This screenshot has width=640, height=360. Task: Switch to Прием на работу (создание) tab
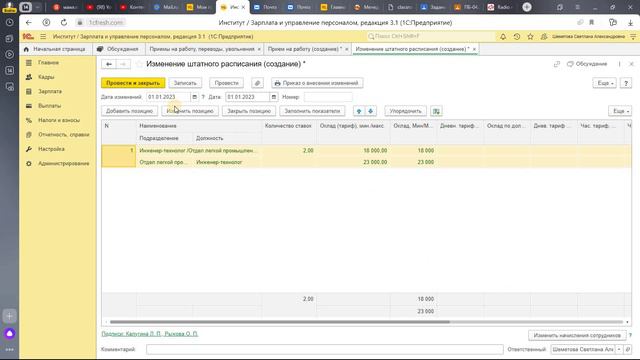click(304, 49)
